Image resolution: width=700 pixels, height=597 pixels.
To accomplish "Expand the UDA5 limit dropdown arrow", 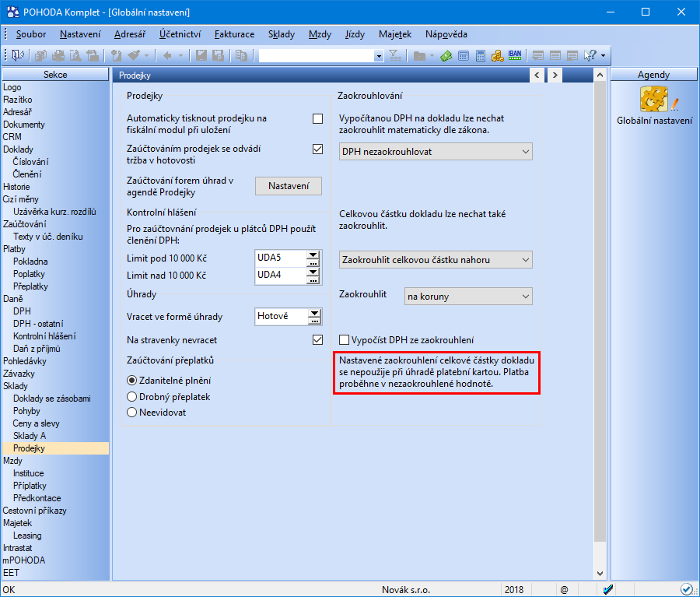I will point(313,255).
